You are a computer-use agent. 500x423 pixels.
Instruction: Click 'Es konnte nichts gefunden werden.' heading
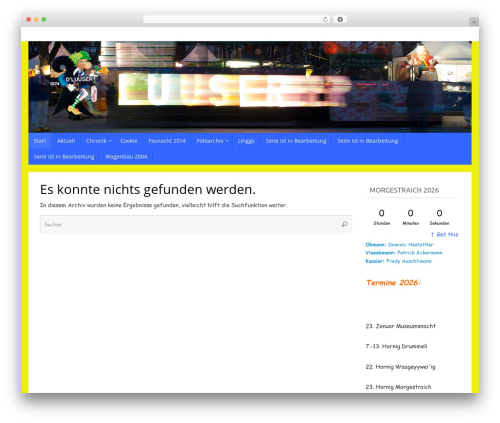[x=148, y=189]
